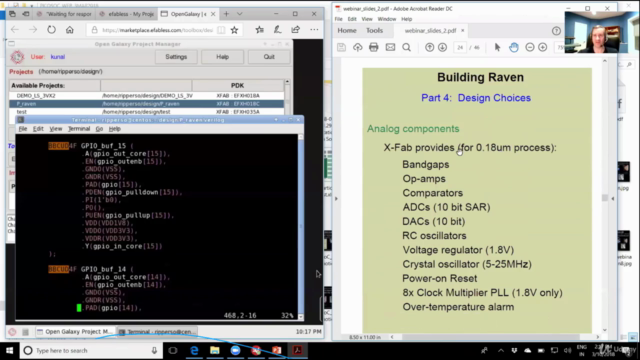The height and width of the screenshot is (360, 640).
Task: Search text in the PDF
Action: click(407, 47)
